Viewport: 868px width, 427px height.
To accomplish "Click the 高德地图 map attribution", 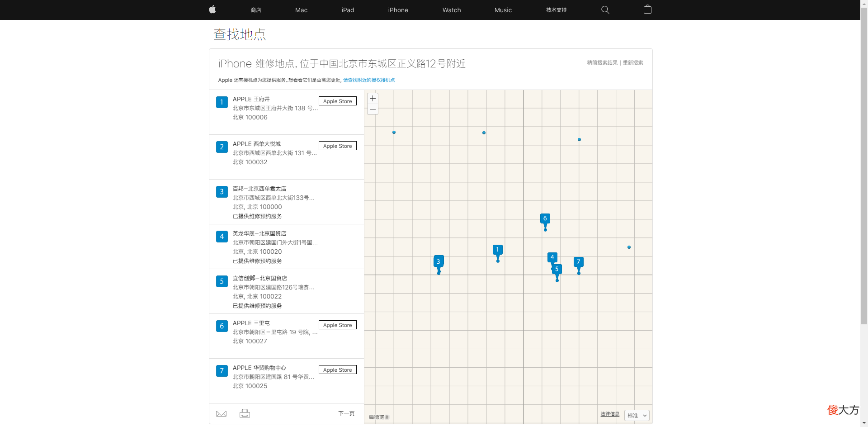I will pyautogui.click(x=379, y=417).
